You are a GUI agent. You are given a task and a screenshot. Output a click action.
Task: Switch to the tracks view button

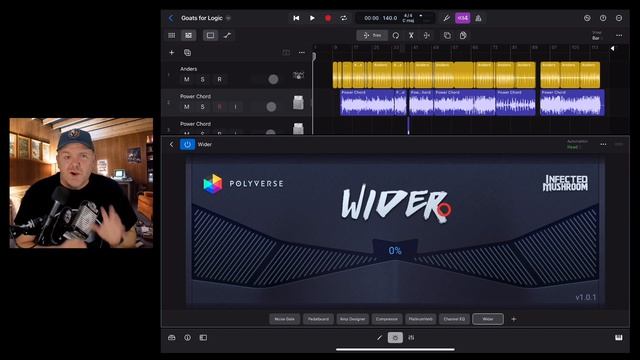point(188,36)
